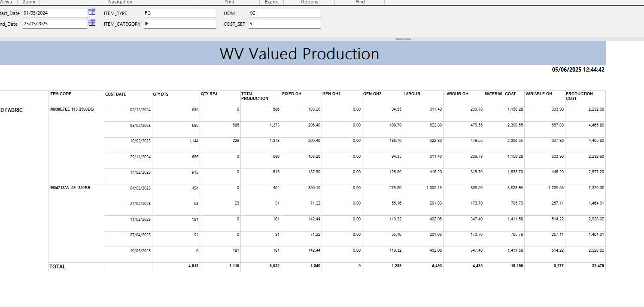The height and width of the screenshot is (307, 644).
Task: Click the ITEM CODE column header
Action: click(61, 94)
